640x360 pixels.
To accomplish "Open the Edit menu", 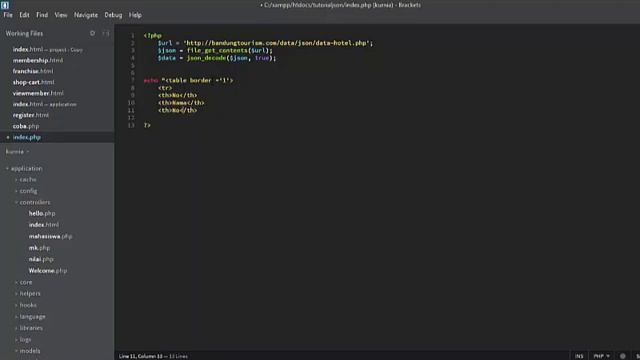I will pyautogui.click(x=24, y=15).
